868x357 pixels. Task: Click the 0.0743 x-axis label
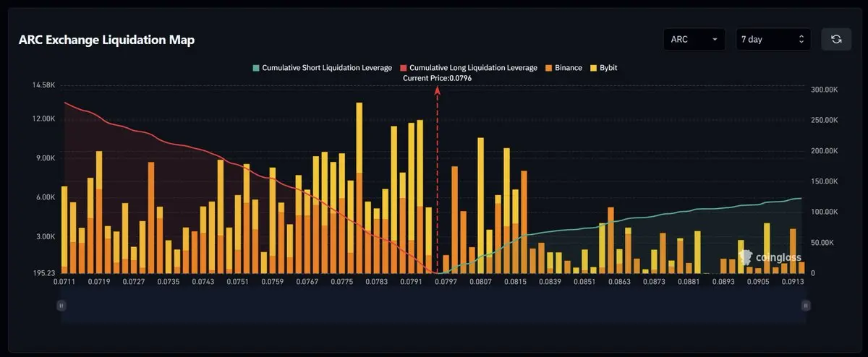click(x=203, y=283)
